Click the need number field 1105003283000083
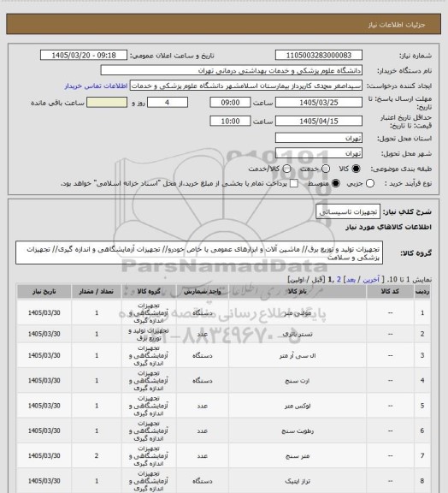This screenshot has height=493, width=448. [319, 55]
